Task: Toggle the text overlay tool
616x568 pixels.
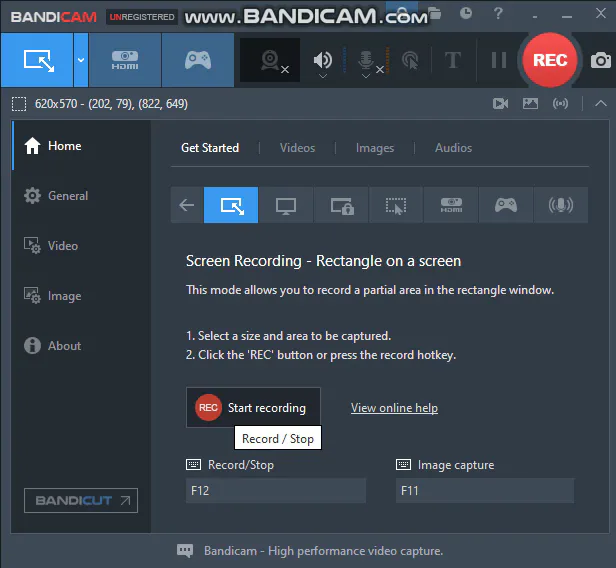Action: tap(453, 60)
